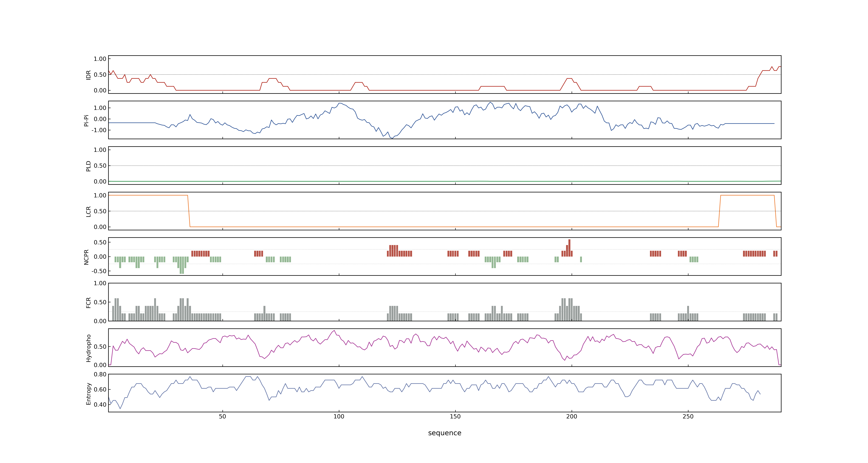Click the LCR orange plateau near sequence end

coord(747,195)
